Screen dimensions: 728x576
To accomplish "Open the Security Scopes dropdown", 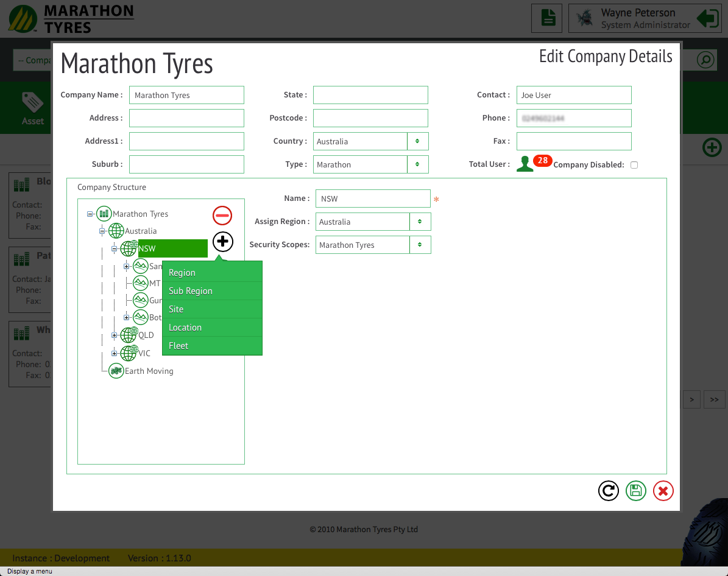I will [420, 245].
